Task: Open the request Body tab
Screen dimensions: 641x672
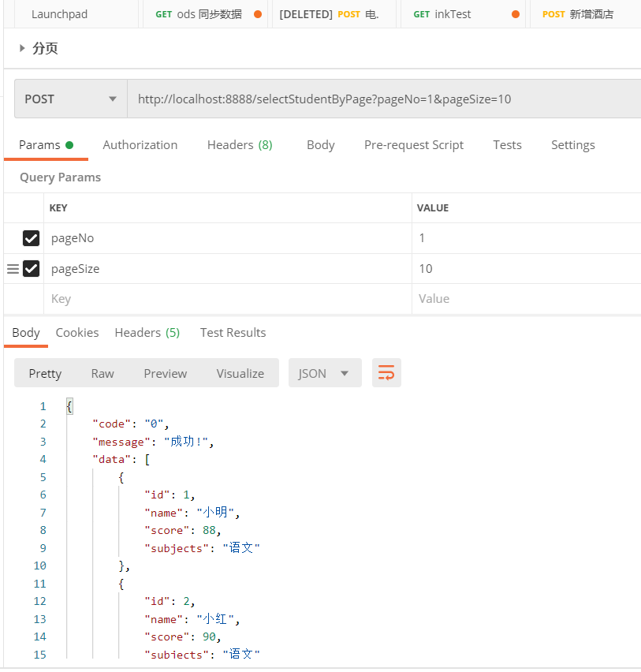Action: tap(320, 145)
